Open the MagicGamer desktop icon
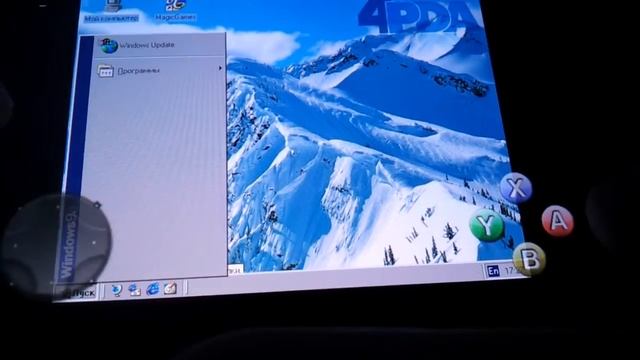Viewport: 640px width, 360px height. pos(176,10)
